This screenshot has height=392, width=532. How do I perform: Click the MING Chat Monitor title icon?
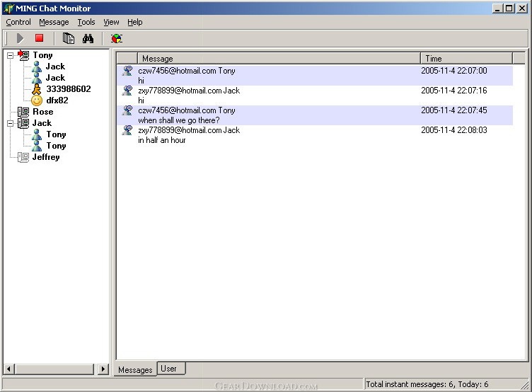pos(8,8)
